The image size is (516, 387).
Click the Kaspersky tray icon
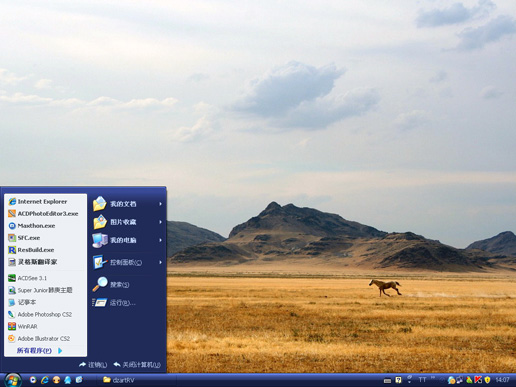478,379
